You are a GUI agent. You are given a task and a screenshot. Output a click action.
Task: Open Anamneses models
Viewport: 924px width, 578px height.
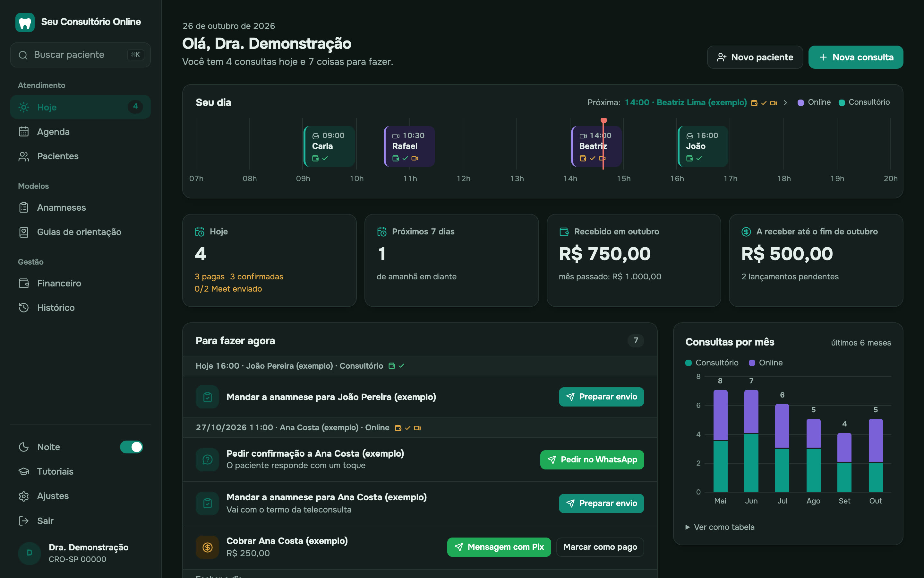click(x=81, y=207)
